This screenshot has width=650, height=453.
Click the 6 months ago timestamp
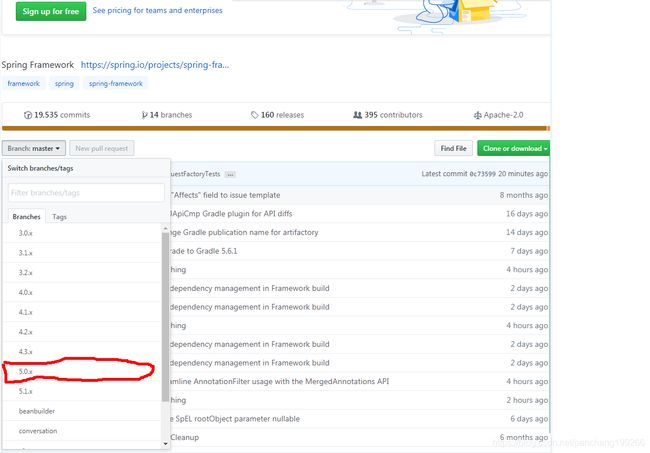[524, 437]
